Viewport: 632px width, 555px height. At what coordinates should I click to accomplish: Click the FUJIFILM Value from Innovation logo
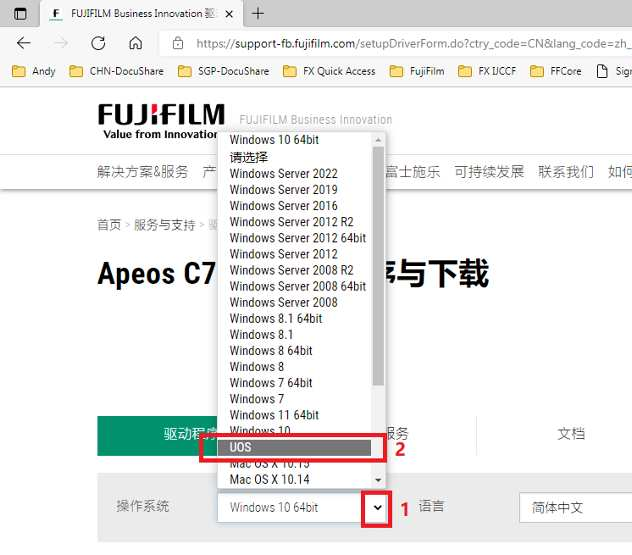[160, 121]
